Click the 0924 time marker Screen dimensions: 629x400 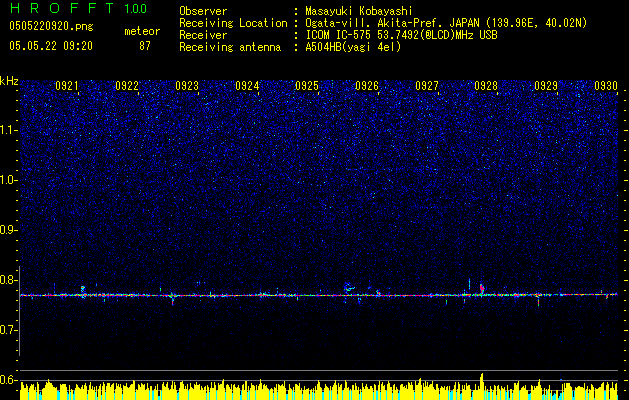247,85
